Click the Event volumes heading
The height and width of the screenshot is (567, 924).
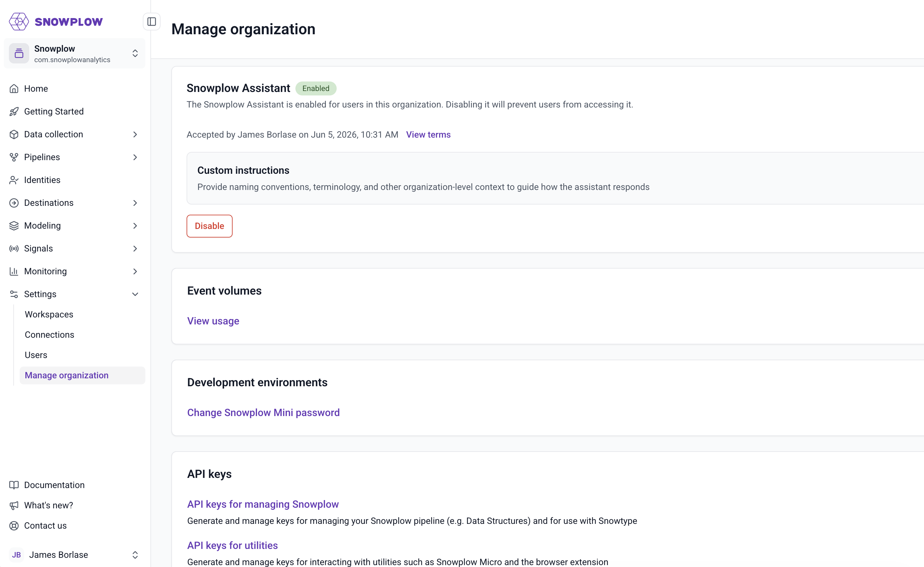pyautogui.click(x=224, y=291)
